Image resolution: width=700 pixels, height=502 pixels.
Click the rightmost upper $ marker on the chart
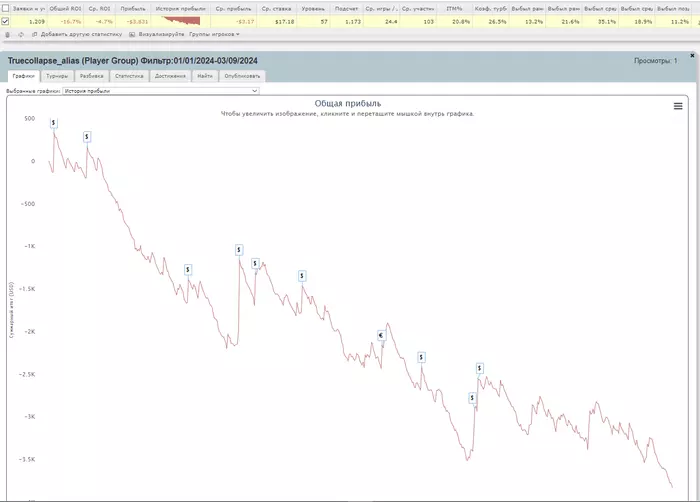479,368
